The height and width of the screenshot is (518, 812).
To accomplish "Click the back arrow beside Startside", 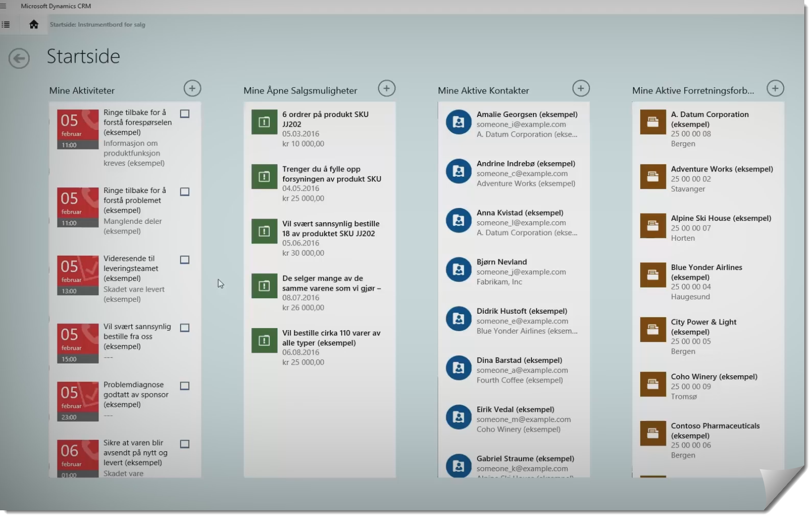I will click(19, 58).
